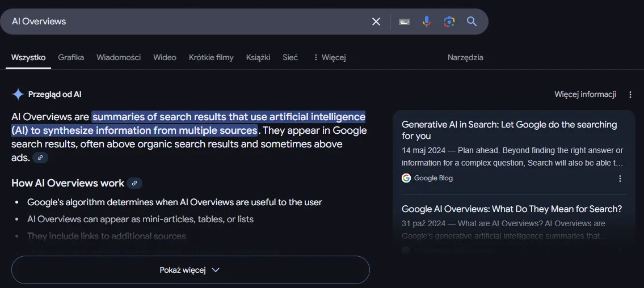Click the Google logo icon beside Google Blog

click(x=406, y=178)
